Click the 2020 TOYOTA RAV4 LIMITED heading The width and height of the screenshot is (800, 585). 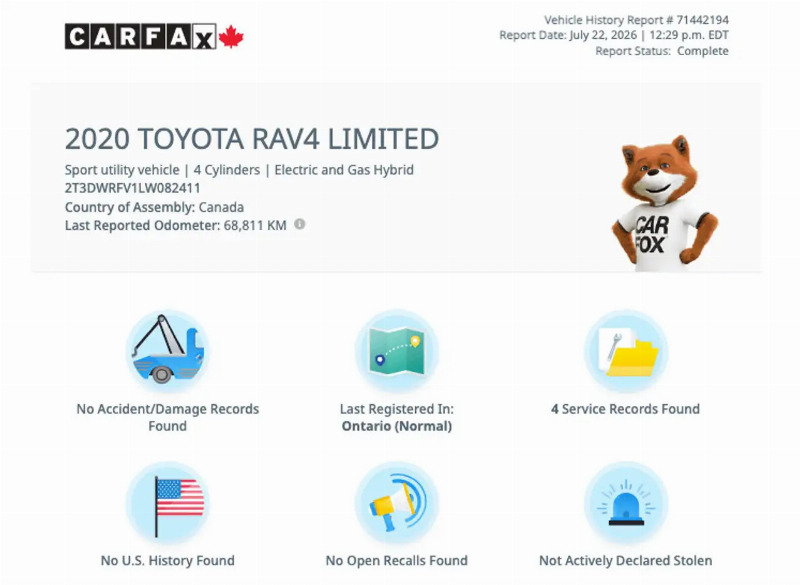(252, 139)
